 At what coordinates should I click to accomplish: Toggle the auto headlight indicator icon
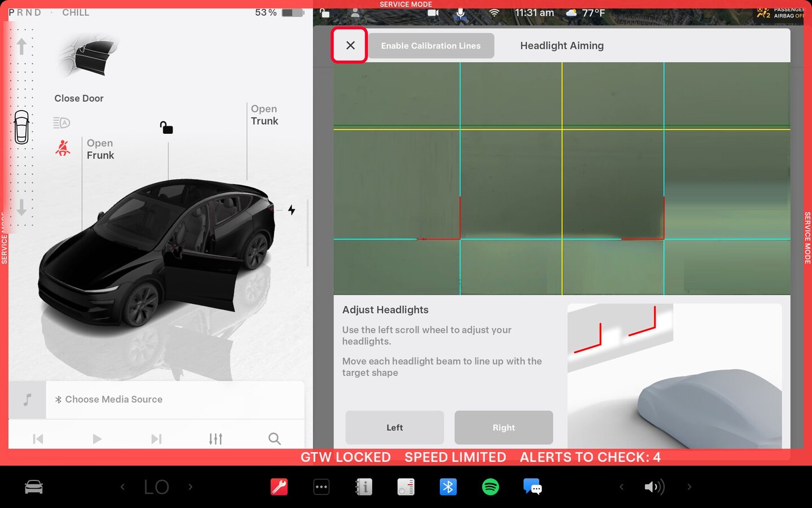tap(61, 122)
